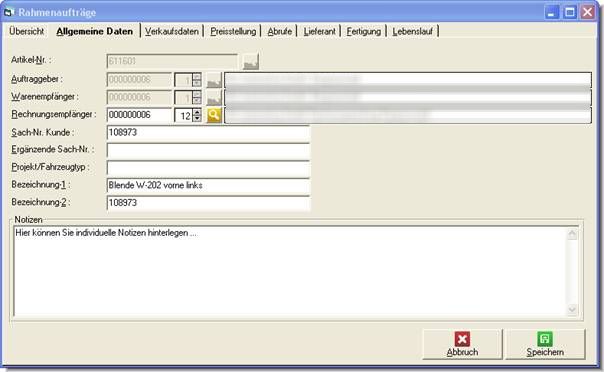Click the Bezeichnung-1 label
This screenshot has width=604, height=372.
click(x=40, y=185)
